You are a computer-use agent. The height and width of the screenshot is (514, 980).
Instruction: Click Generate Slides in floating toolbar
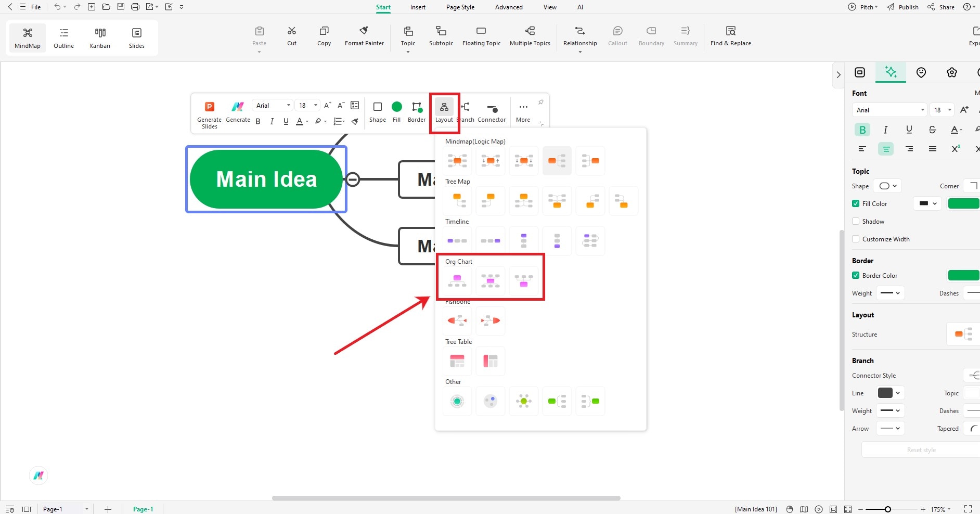(x=209, y=115)
